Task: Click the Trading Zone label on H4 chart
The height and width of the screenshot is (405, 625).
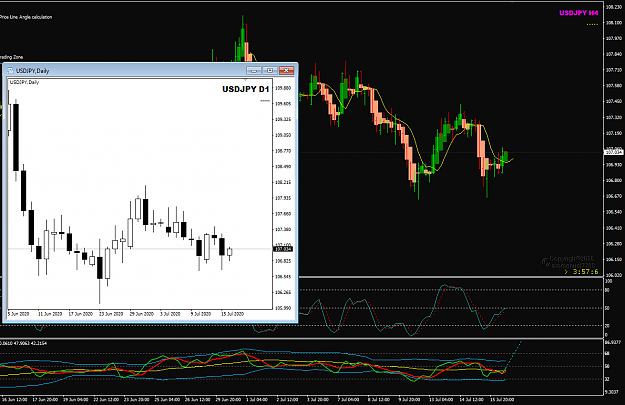Action: click(12, 57)
